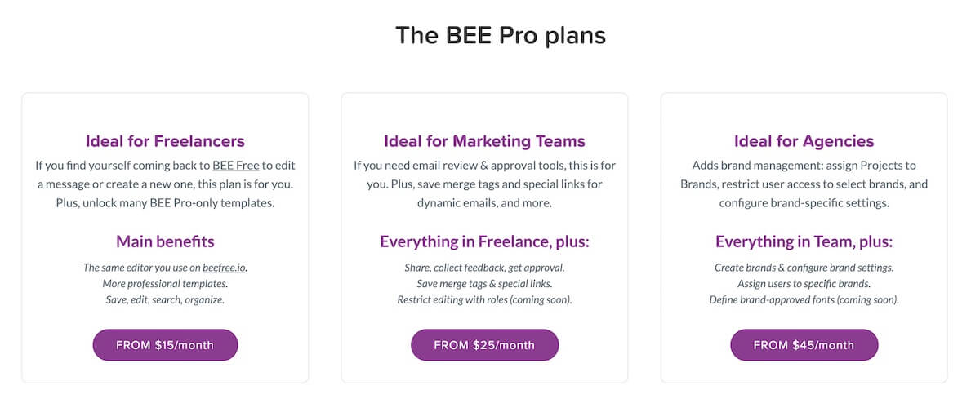The image size is (980, 412).
Task: Click Everything in Freelance, plus subheading
Action: 484,241
